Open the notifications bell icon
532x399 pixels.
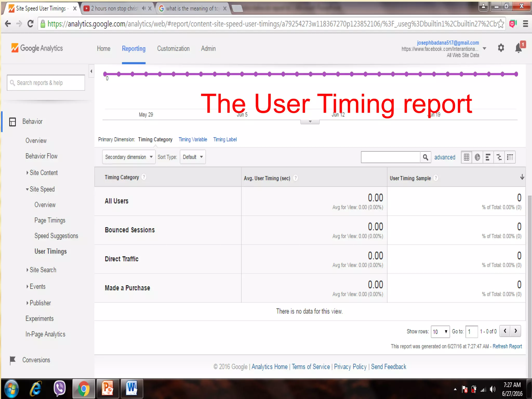518,48
